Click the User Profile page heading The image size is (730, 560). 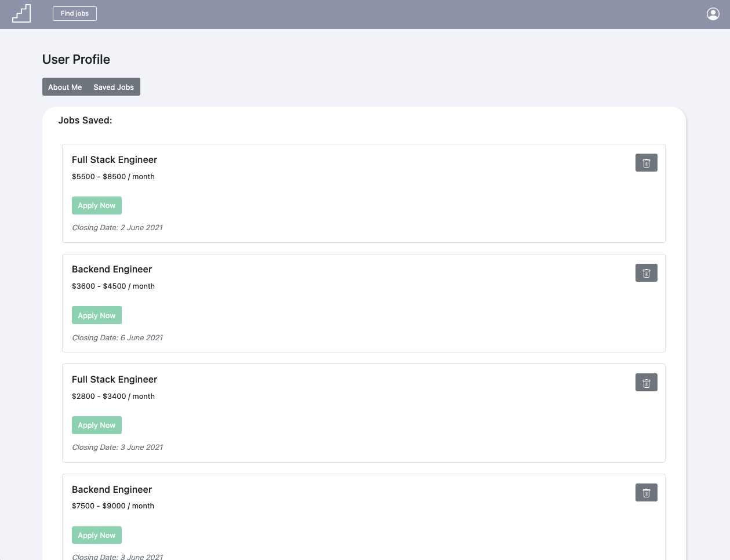pos(76,59)
